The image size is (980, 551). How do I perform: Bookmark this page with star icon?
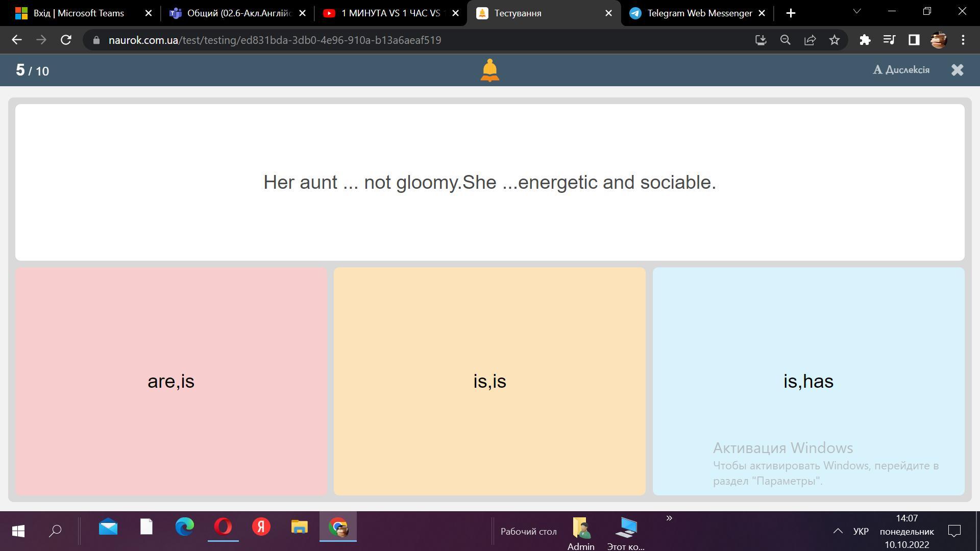click(x=834, y=40)
